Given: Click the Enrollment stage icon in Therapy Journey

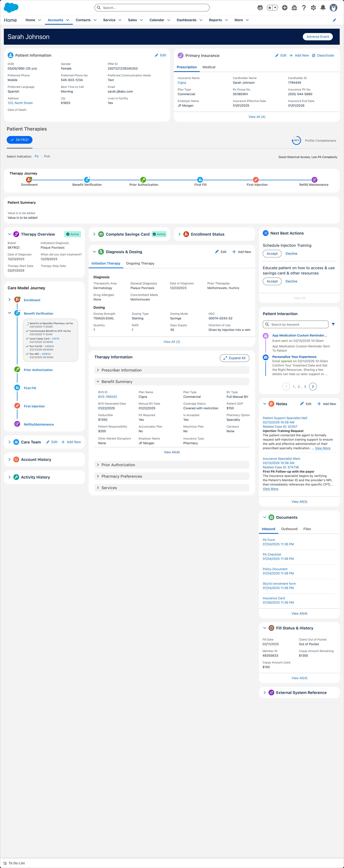Looking at the screenshot, I should [x=29, y=180].
